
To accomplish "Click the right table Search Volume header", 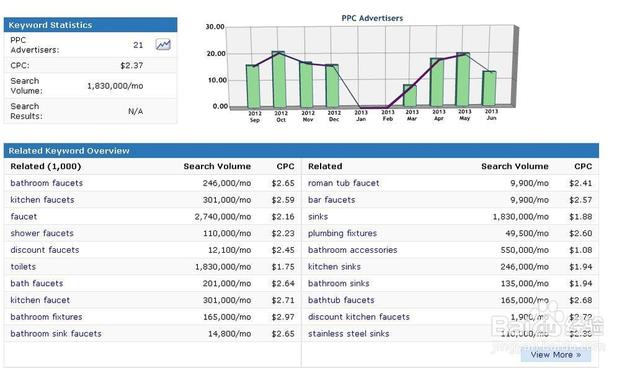I will coord(515,166).
